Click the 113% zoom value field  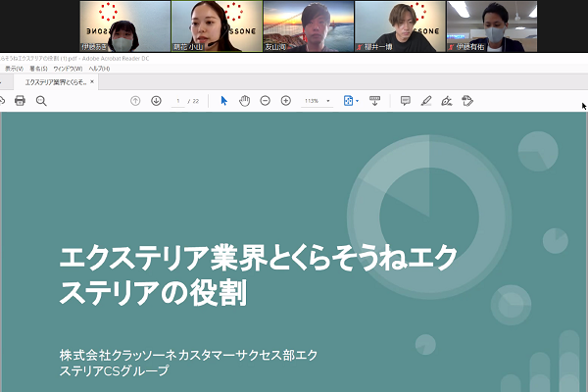[x=312, y=101]
